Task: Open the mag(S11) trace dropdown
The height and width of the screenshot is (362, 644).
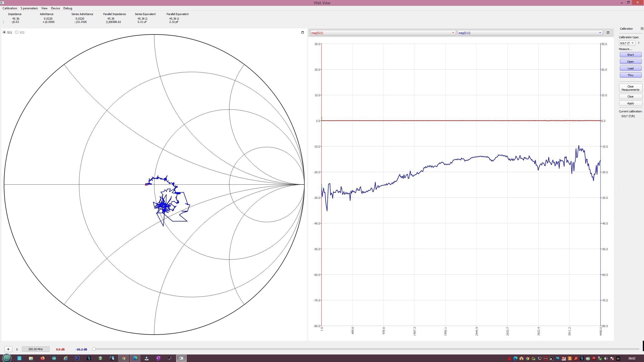Action: point(530,33)
